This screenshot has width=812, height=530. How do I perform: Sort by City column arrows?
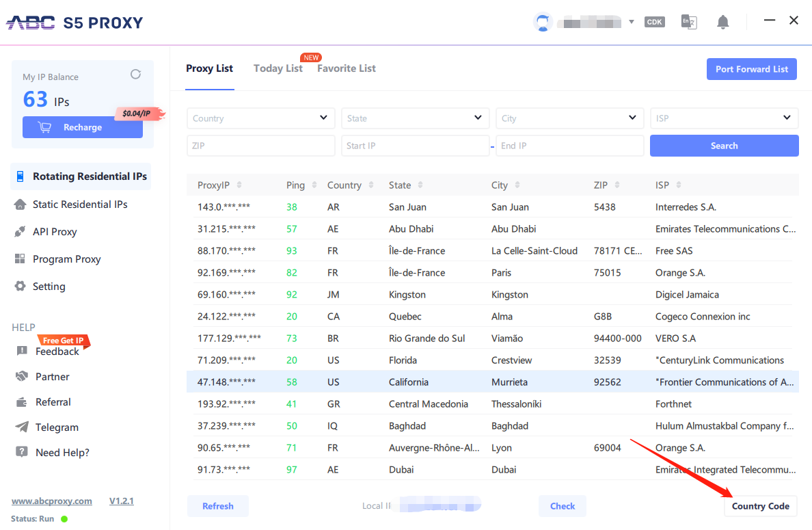click(x=517, y=185)
